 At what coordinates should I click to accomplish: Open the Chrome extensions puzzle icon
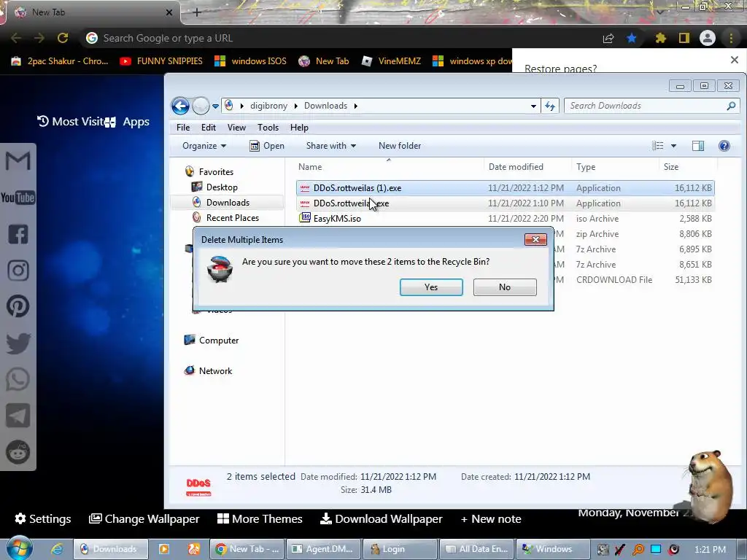tap(661, 38)
